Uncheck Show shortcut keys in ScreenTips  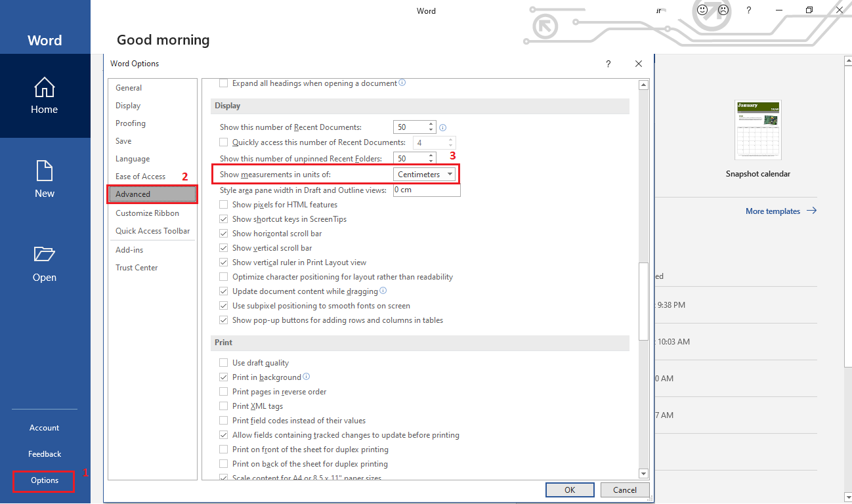tap(223, 219)
